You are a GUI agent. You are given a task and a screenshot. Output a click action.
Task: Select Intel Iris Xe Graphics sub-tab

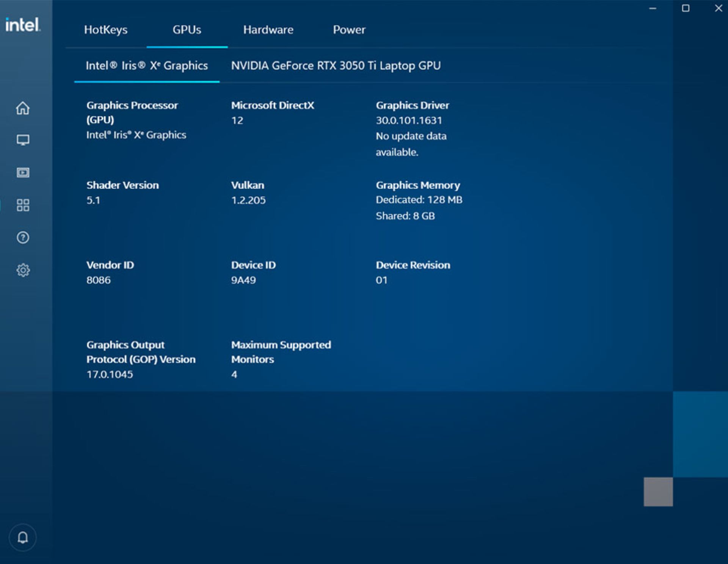pyautogui.click(x=147, y=66)
